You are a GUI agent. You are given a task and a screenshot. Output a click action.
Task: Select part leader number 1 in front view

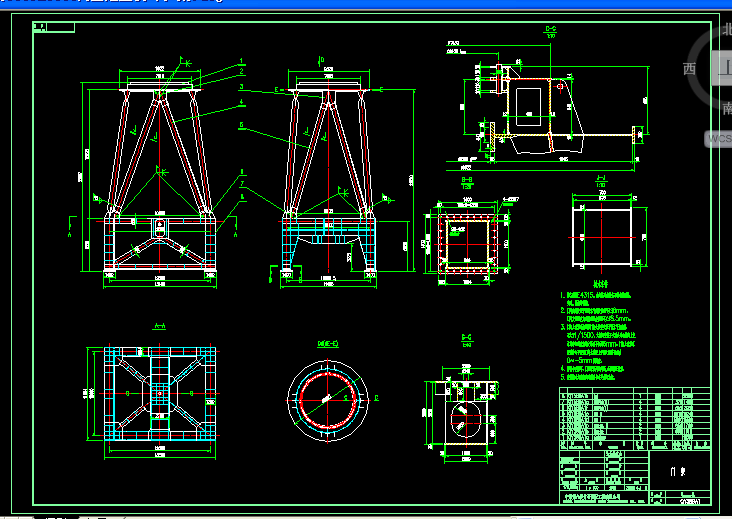coord(241,61)
